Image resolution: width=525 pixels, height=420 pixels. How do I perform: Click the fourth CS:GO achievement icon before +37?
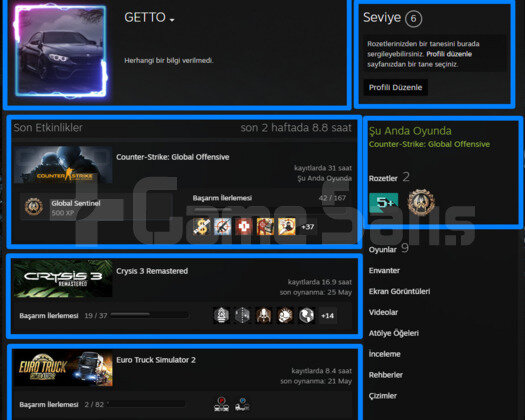click(265, 227)
